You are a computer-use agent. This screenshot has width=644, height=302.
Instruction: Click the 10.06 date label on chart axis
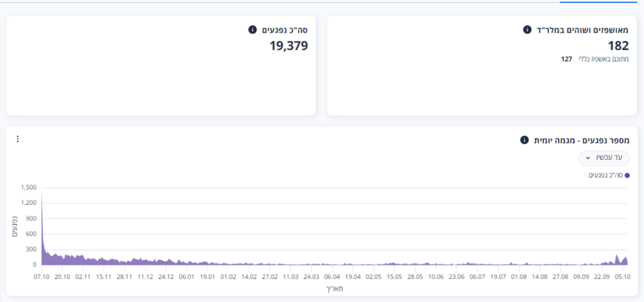[435, 277]
